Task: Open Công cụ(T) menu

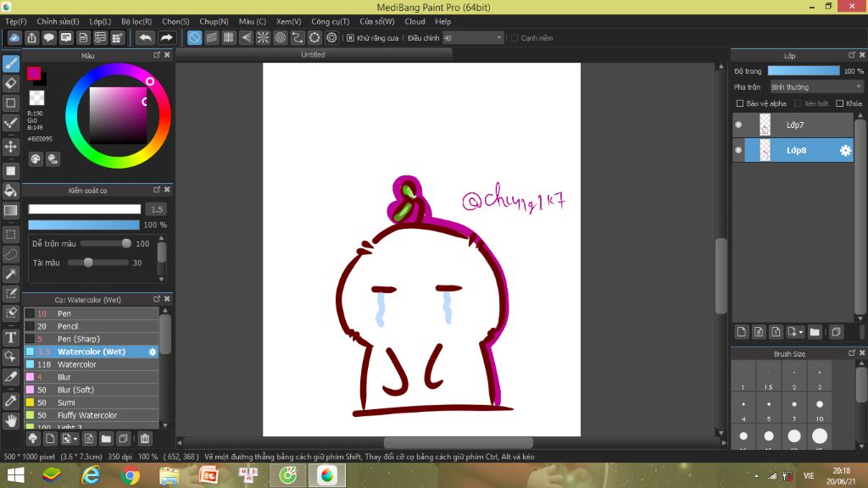Action: coord(330,21)
